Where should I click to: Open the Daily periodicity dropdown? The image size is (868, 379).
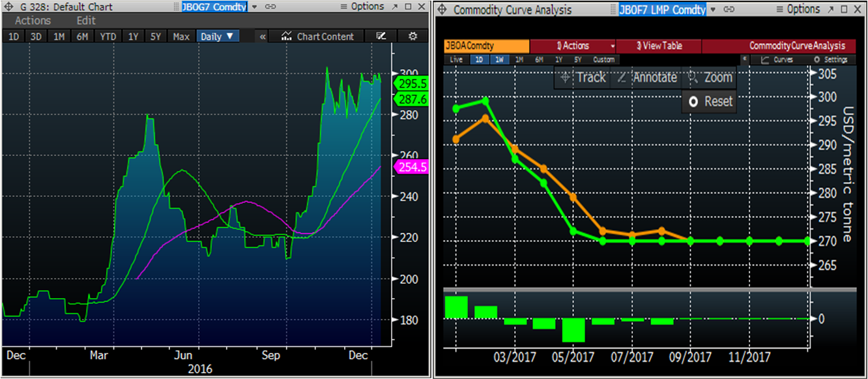coord(218,37)
